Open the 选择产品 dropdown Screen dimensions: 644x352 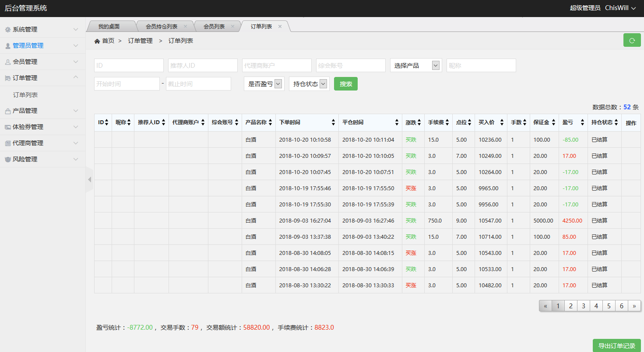point(415,66)
